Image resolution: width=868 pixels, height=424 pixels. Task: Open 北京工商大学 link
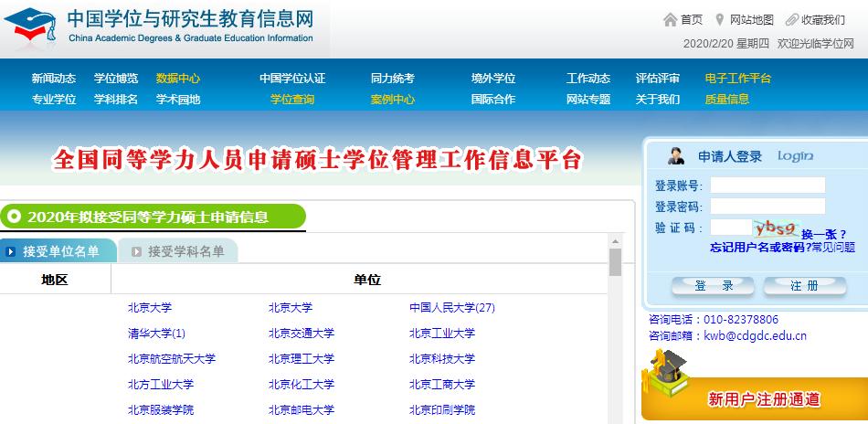pos(441,385)
